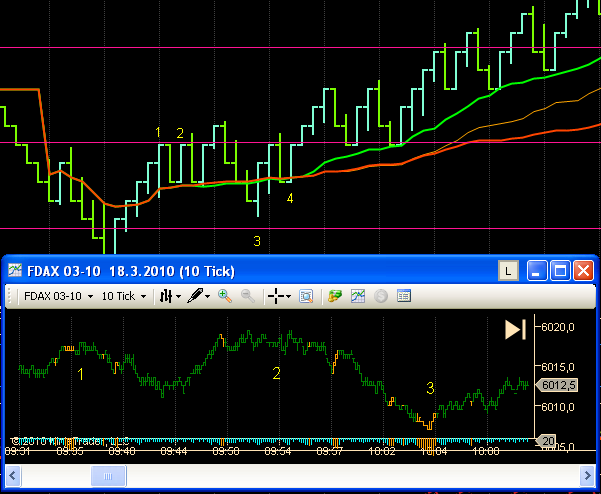Click the 09:44 time axis label
This screenshot has width=601, height=494.
[x=174, y=451]
